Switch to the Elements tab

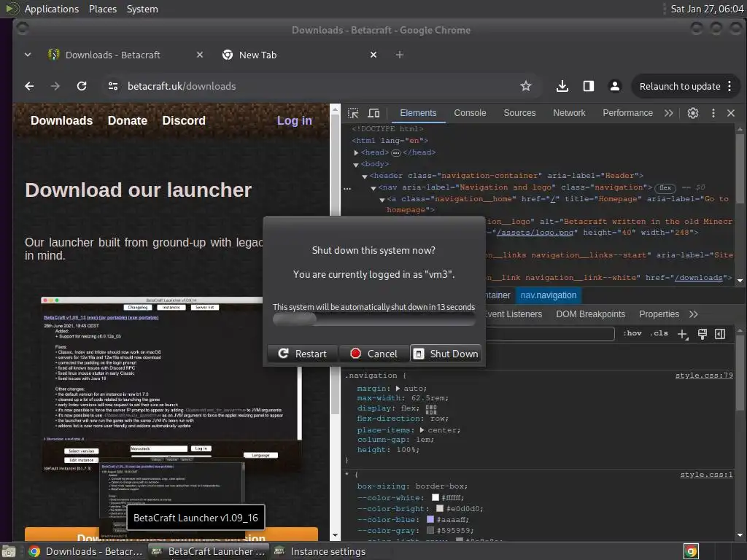tap(418, 113)
